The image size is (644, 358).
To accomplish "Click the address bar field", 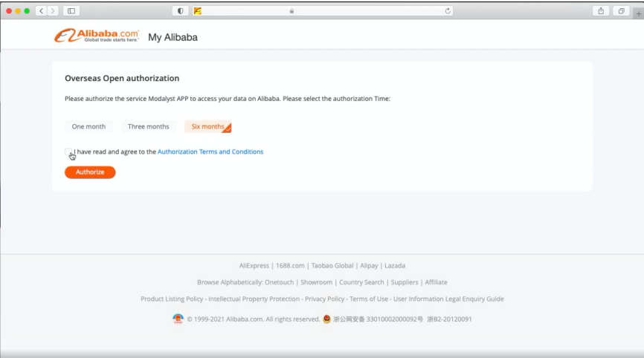I will 324,11.
